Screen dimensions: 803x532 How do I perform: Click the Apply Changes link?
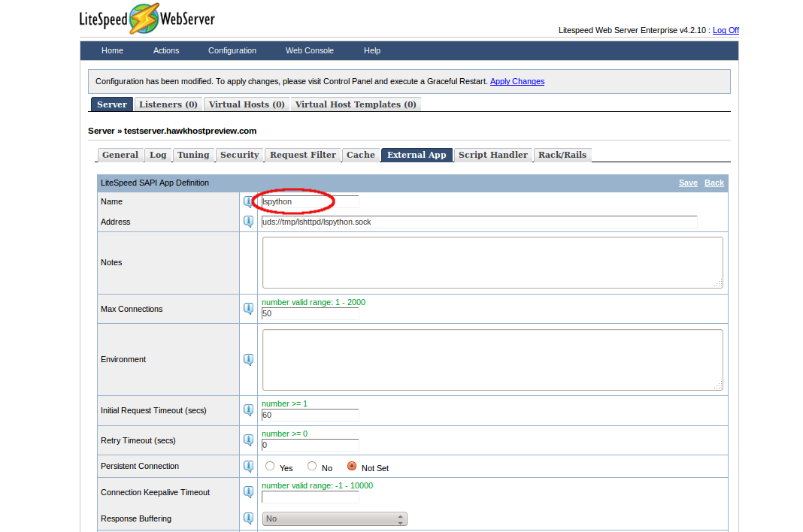pyautogui.click(x=517, y=81)
